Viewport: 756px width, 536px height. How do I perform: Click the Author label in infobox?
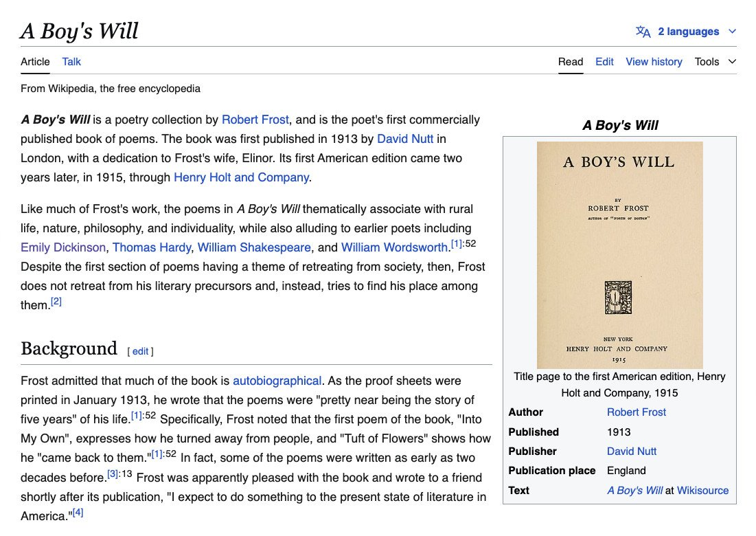pos(525,412)
